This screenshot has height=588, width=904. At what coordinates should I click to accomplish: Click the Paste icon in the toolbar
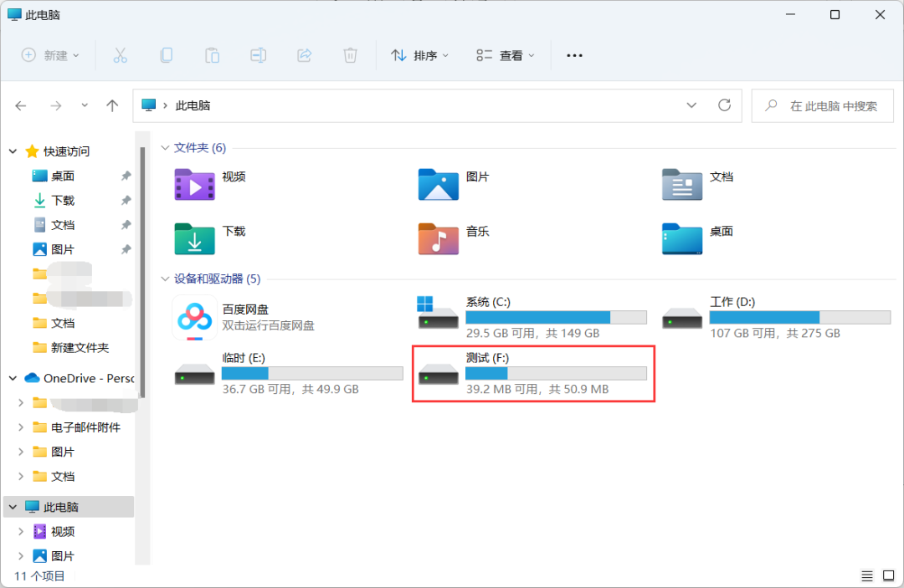[212, 55]
